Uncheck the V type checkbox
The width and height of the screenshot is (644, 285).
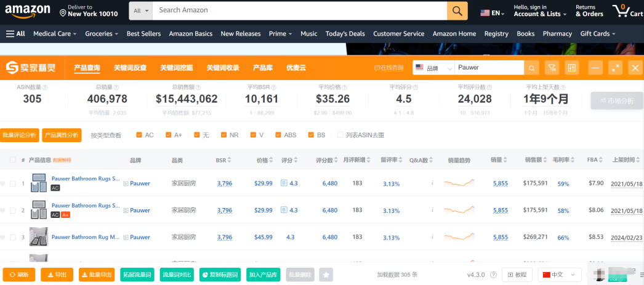254,135
